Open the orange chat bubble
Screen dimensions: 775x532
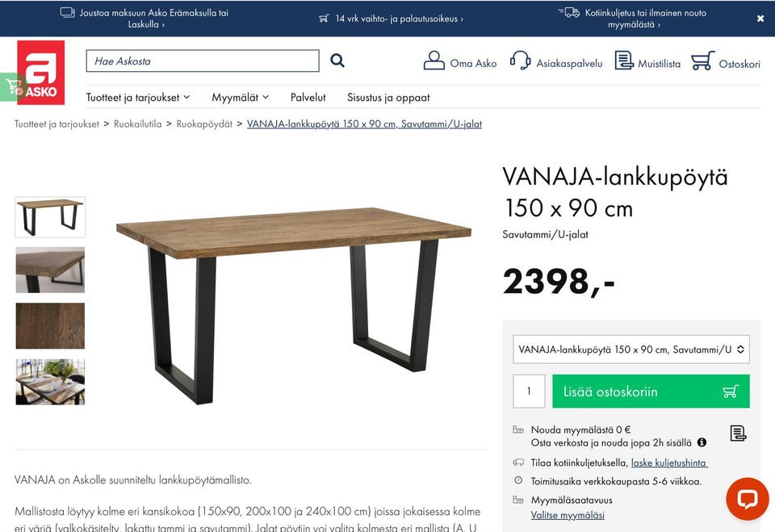click(748, 499)
